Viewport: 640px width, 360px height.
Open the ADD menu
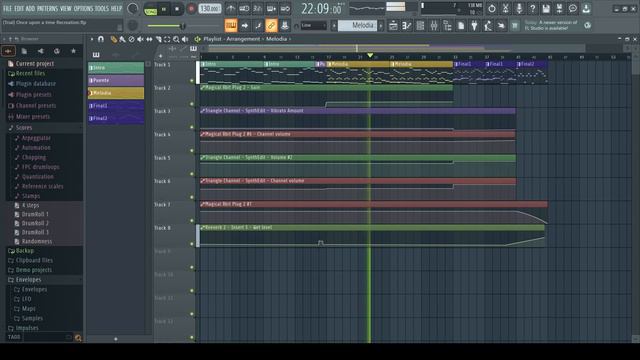[x=31, y=9]
